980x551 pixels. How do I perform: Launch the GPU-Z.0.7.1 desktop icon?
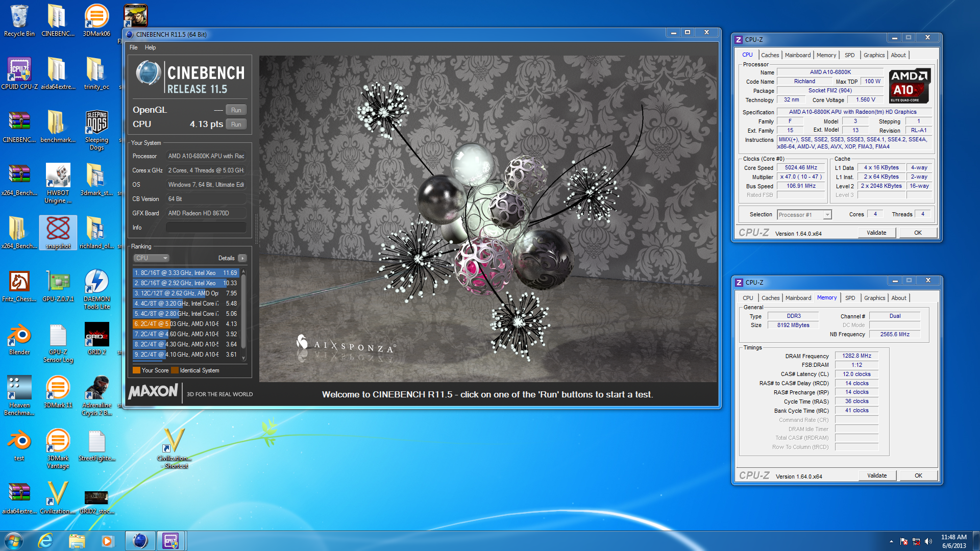tap(58, 286)
